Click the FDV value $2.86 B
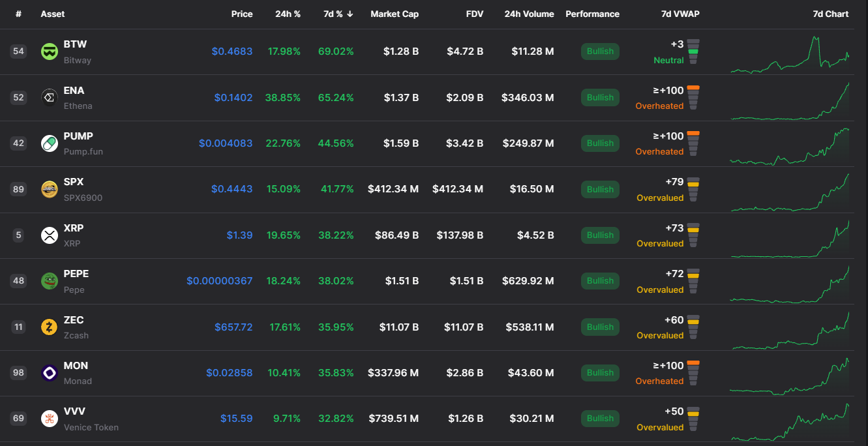This screenshot has width=868, height=446. point(465,373)
